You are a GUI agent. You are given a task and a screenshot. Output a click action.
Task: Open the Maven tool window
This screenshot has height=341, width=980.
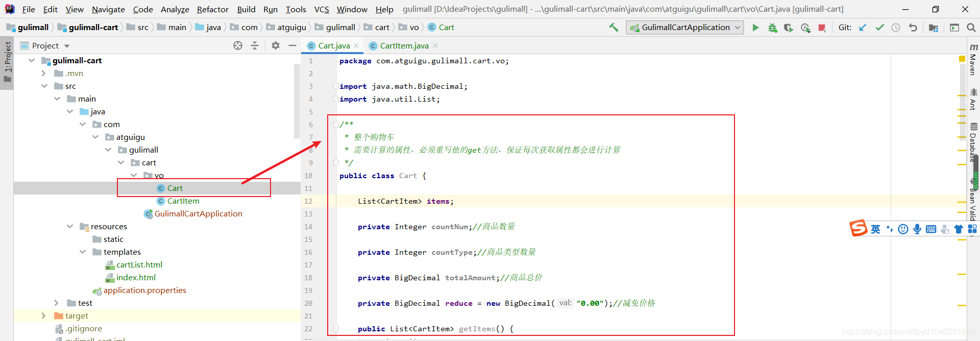coord(973,59)
